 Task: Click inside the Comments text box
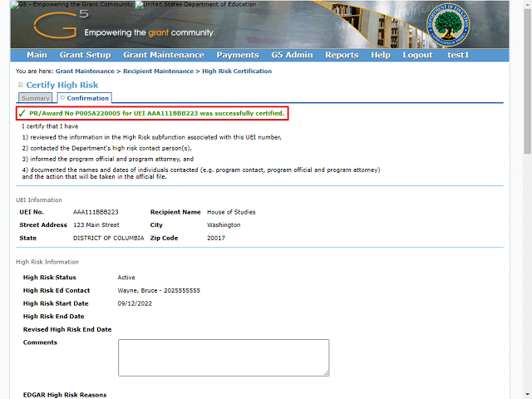(223, 357)
